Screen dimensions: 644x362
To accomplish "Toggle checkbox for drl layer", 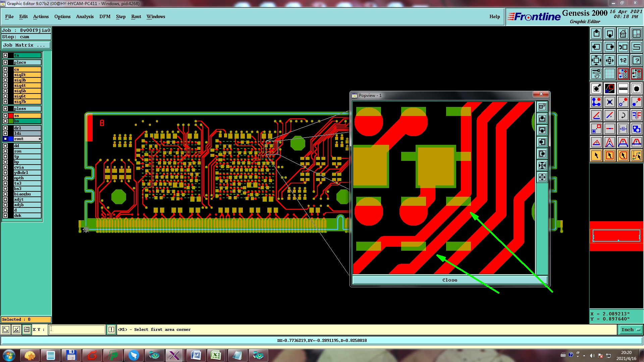I will click(x=5, y=128).
